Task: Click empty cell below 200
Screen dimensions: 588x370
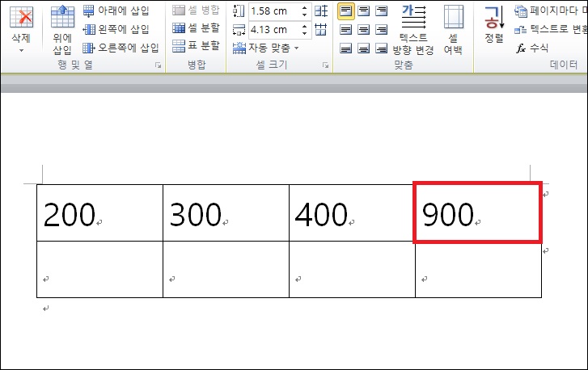Action: [x=99, y=269]
